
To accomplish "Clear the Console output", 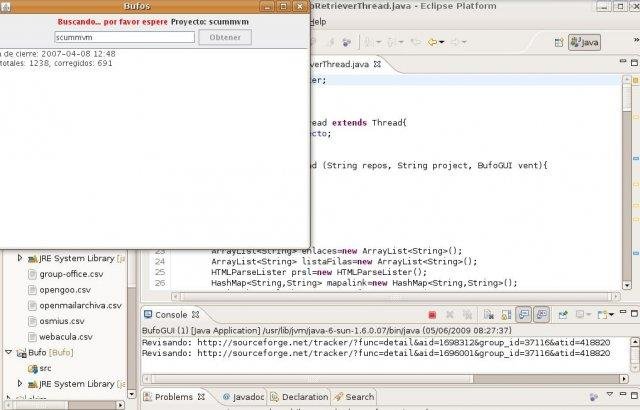I will point(489,315).
